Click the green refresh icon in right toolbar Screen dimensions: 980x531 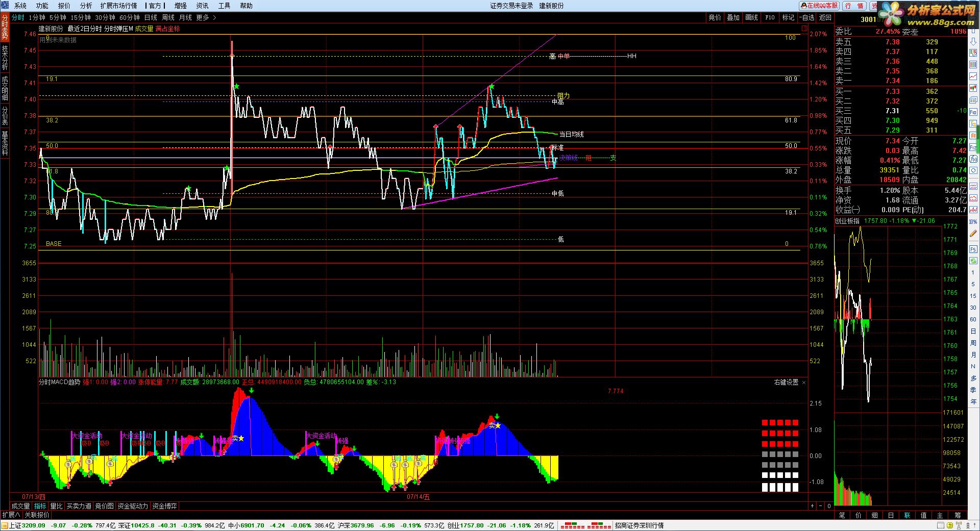click(973, 261)
